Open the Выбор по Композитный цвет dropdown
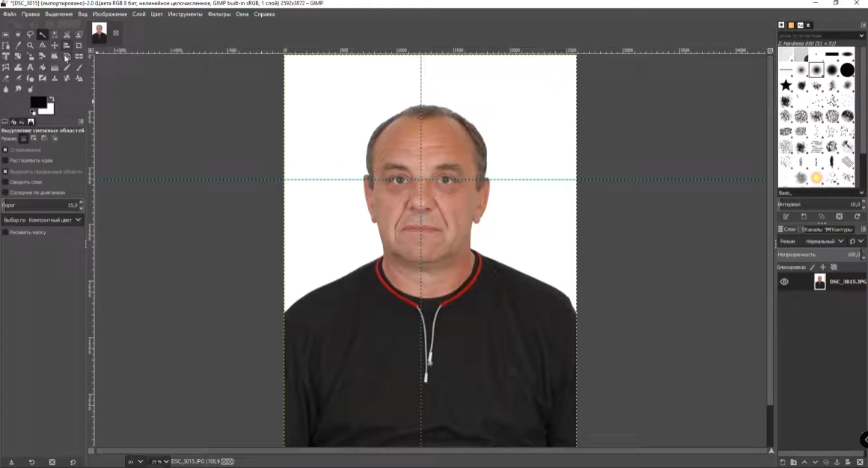Viewport: 868px width, 468px height. click(42, 220)
